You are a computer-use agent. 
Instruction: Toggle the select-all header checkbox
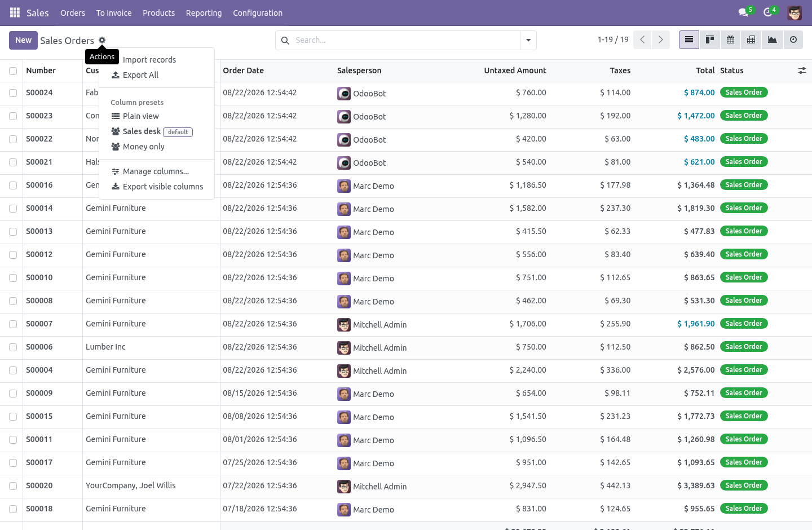(x=13, y=71)
